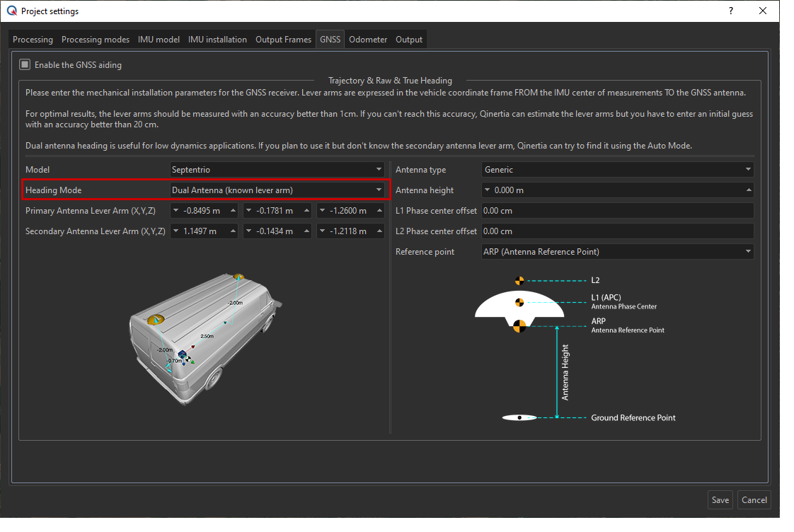The height and width of the screenshot is (532, 794).
Task: Select the Output Frames tab
Action: 283,40
